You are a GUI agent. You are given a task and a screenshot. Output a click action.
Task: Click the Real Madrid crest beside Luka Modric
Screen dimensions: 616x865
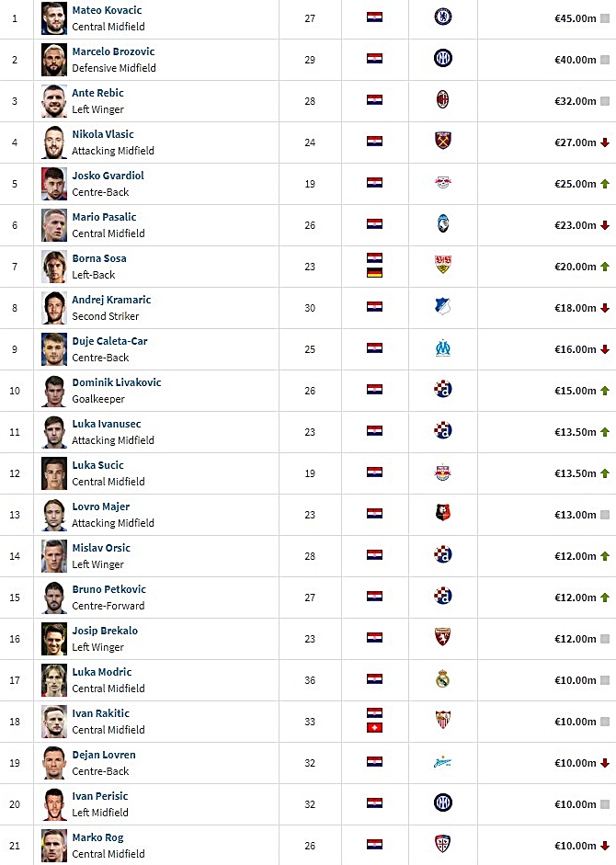[442, 679]
